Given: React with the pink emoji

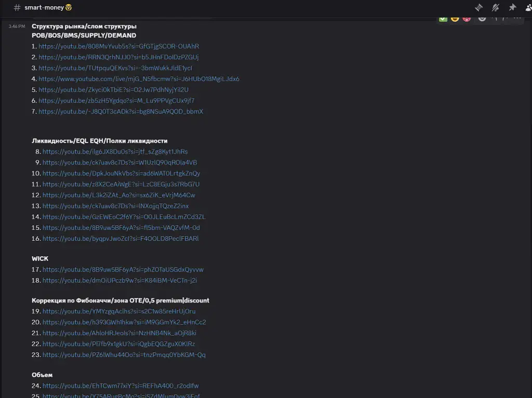Looking at the screenshot, I should coord(467,19).
